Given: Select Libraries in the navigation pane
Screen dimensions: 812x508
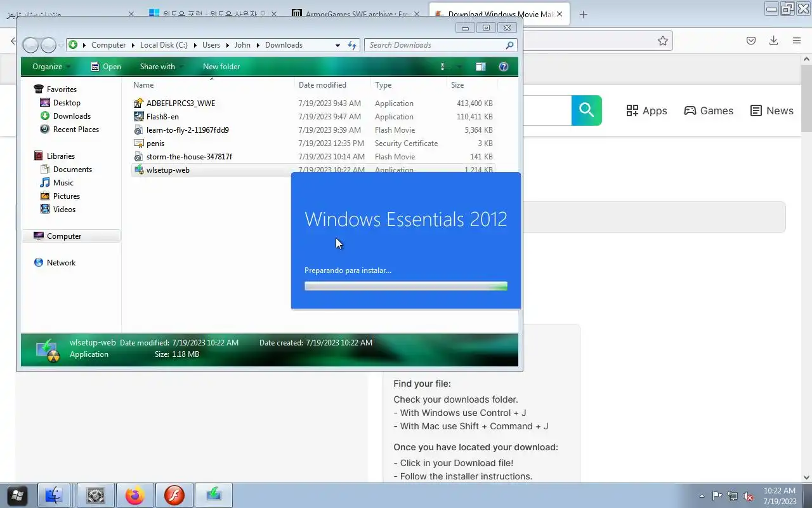Looking at the screenshot, I should point(60,156).
